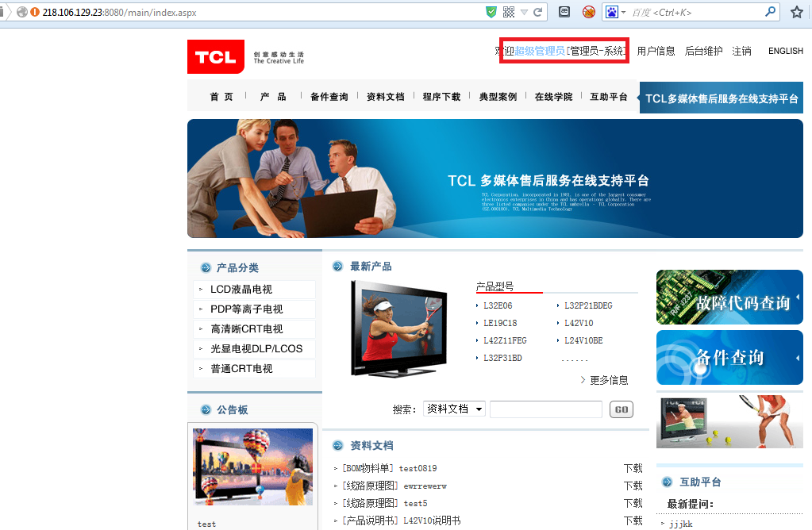
Task: Open 备件查询 nav item
Action: tap(329, 97)
